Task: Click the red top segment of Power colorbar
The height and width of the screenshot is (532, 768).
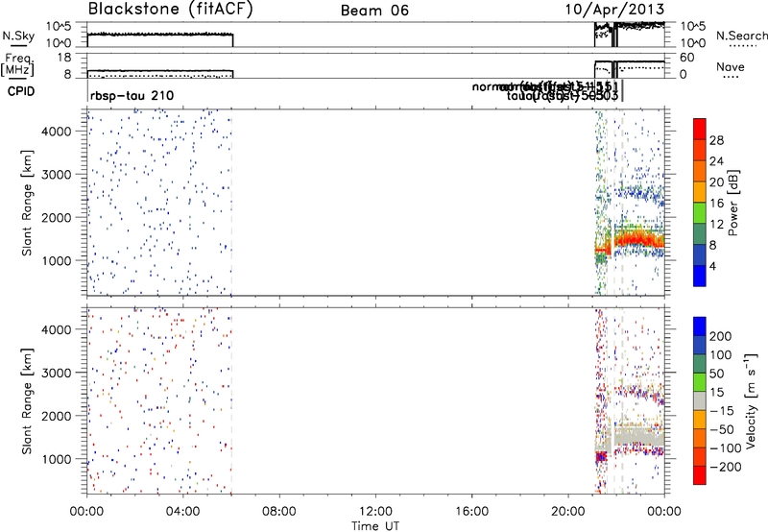Action: tap(700, 129)
